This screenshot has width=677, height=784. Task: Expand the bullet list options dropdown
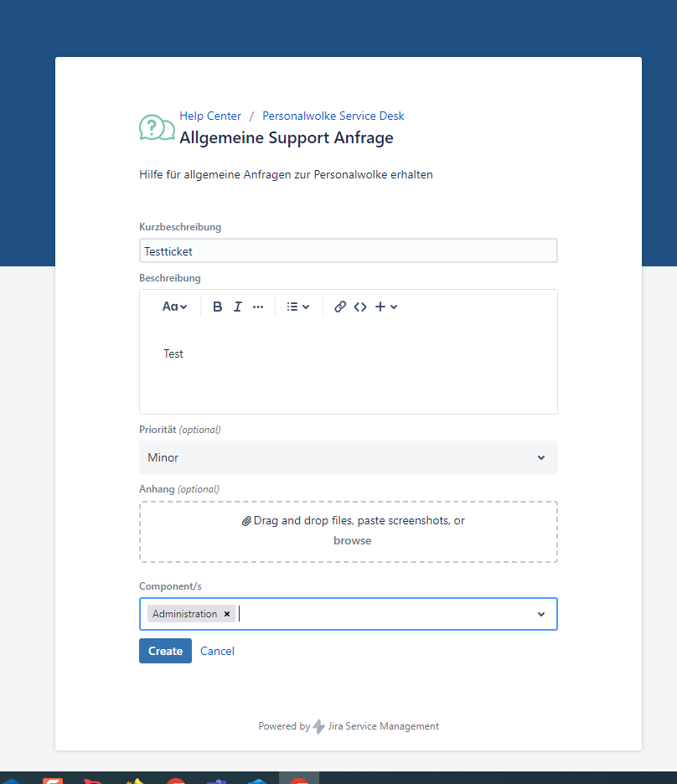click(x=297, y=307)
